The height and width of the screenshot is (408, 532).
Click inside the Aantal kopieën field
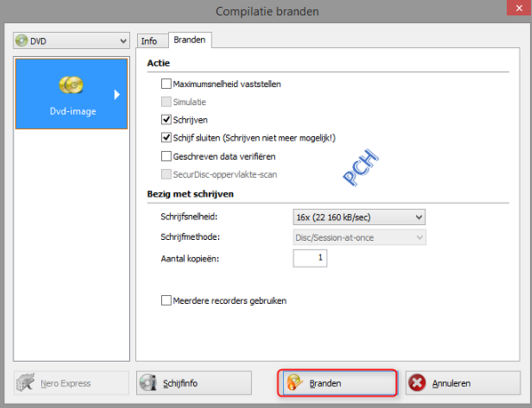310,258
